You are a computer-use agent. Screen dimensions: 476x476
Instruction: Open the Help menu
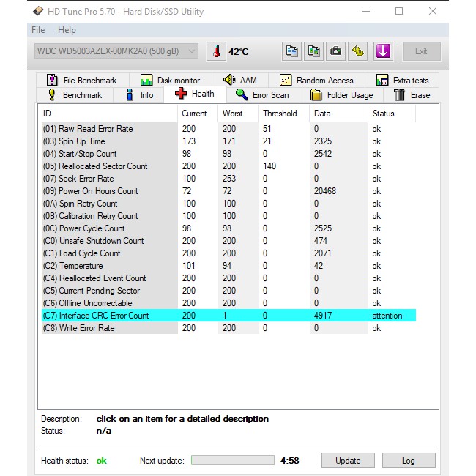tap(67, 30)
